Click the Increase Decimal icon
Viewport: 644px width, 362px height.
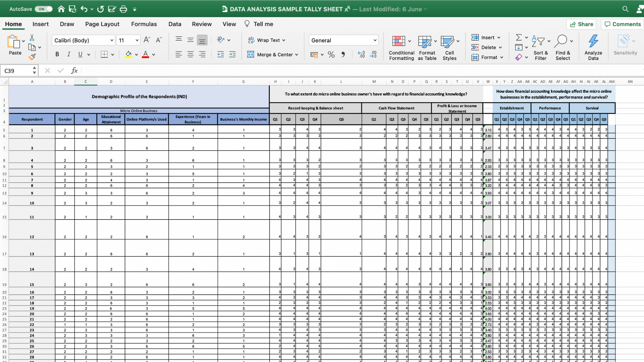(x=361, y=54)
